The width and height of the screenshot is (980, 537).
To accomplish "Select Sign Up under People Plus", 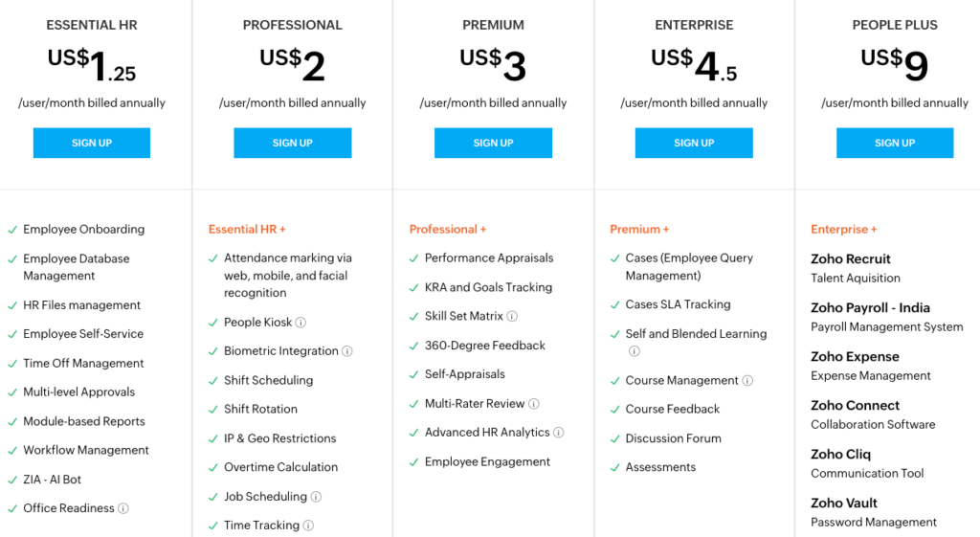I will (x=895, y=143).
